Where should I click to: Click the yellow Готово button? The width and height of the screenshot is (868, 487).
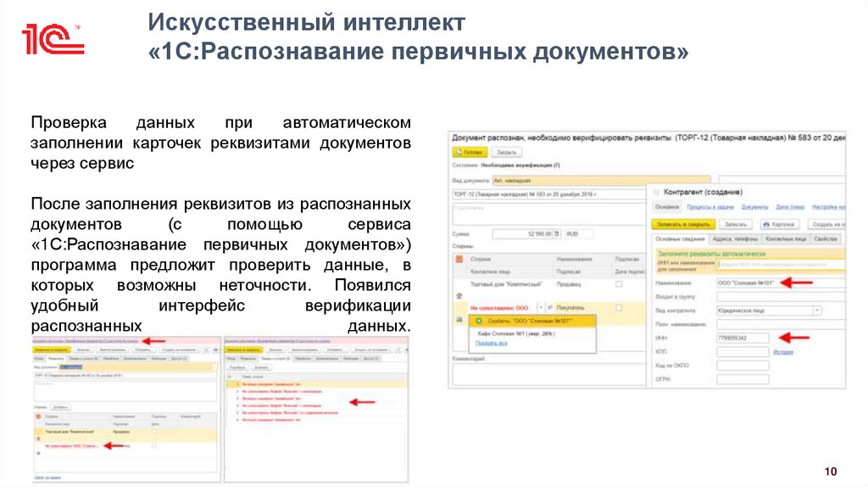pyautogui.click(x=470, y=152)
